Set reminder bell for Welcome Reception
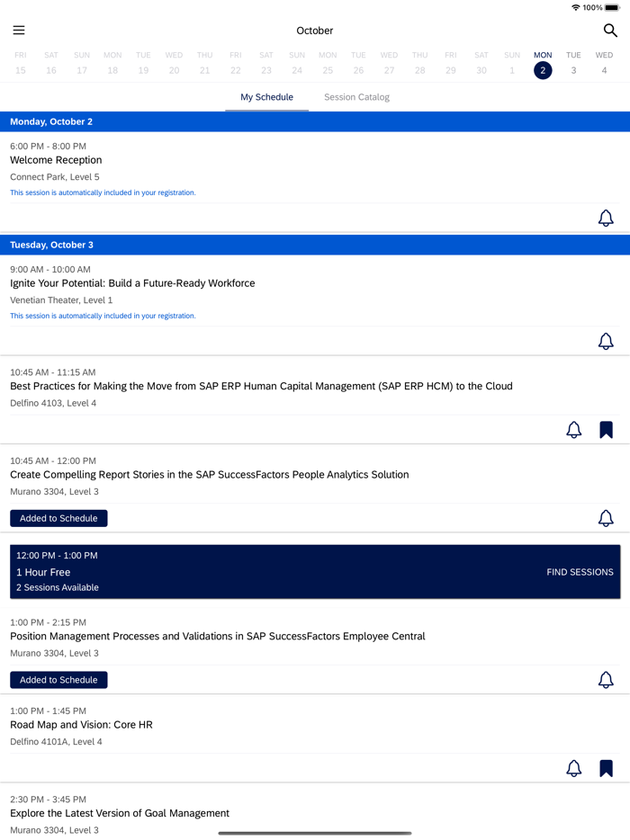 click(x=606, y=218)
